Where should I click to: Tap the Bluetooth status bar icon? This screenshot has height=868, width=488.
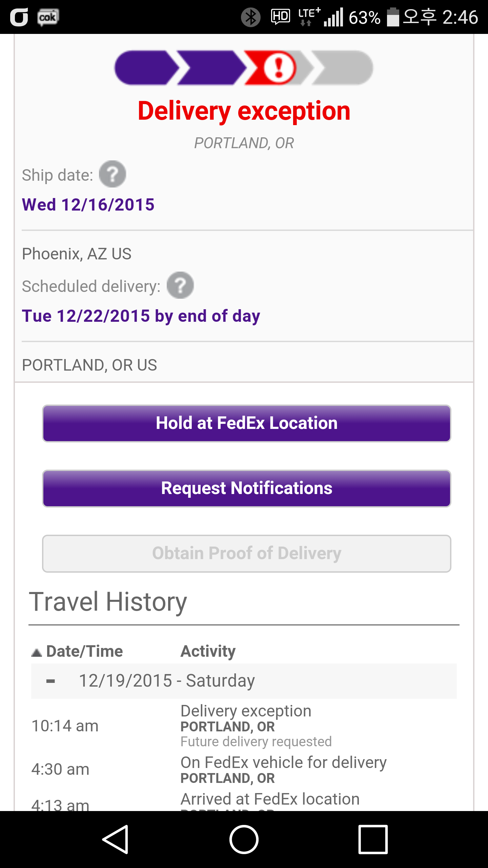point(251,17)
